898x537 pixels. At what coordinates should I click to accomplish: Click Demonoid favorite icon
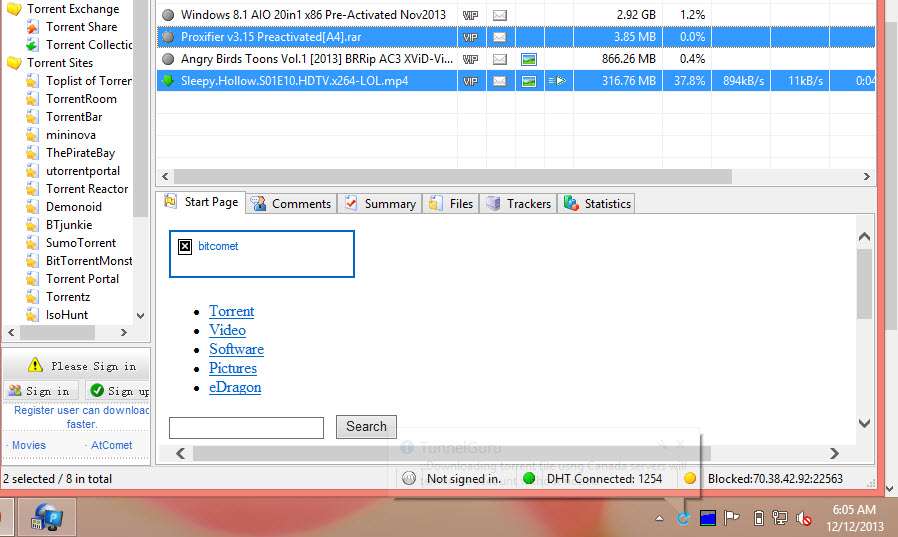pyautogui.click(x=33, y=207)
